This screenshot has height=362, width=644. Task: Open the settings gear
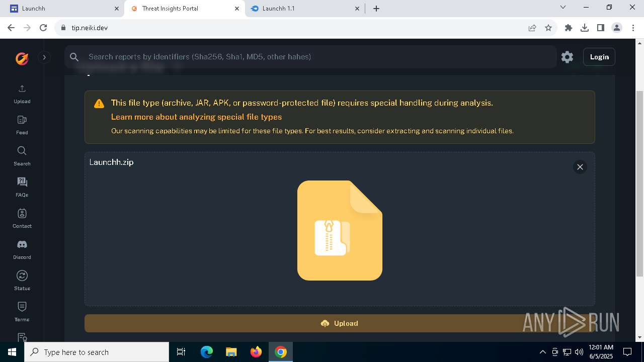[x=567, y=57]
